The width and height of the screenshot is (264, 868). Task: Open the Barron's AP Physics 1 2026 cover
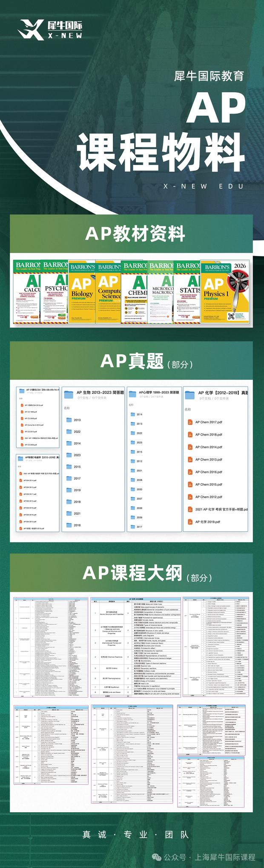click(x=224, y=292)
